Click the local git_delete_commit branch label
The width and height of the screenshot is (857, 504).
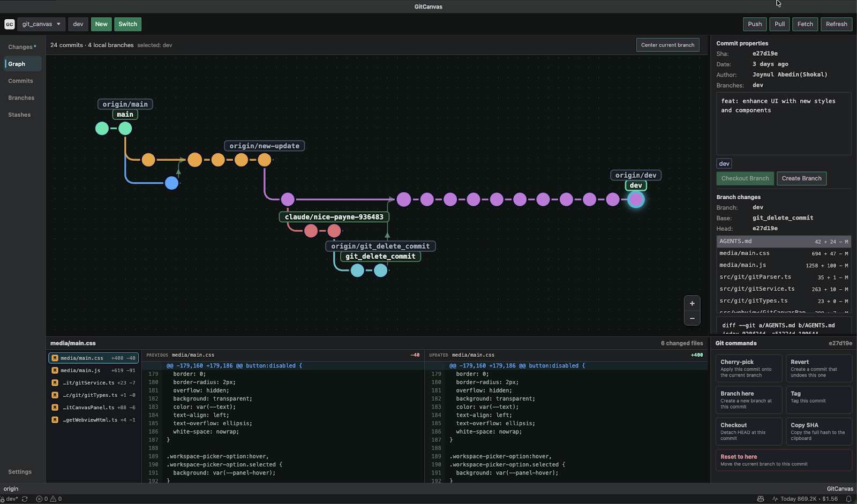pos(380,257)
